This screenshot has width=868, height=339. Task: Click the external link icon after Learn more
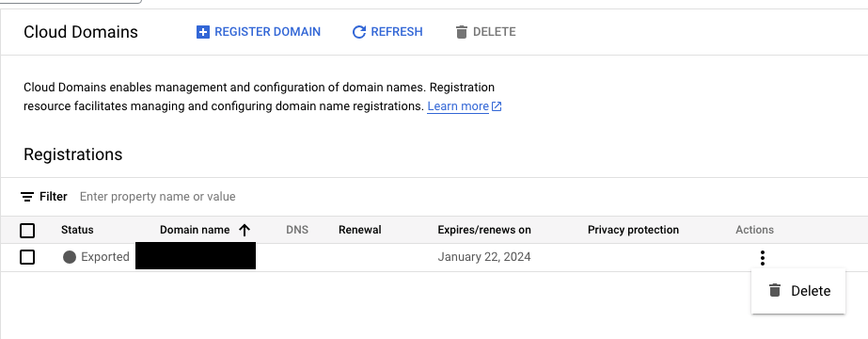pos(497,106)
